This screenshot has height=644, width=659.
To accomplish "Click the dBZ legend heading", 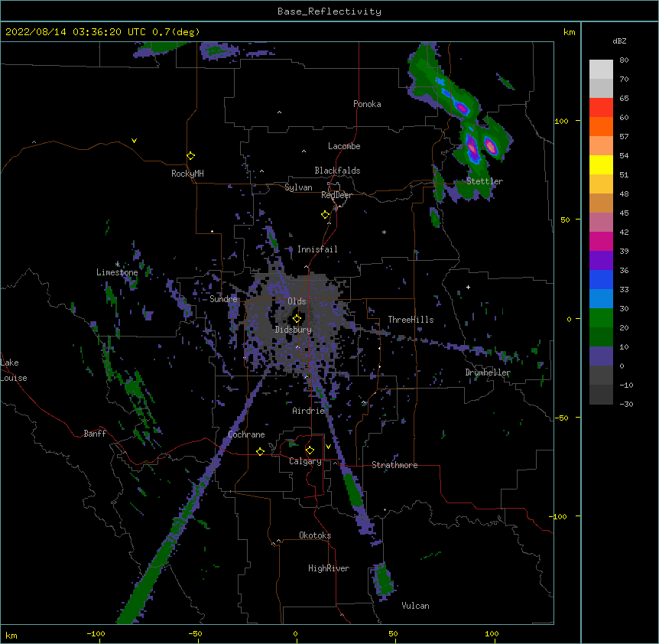I will (x=619, y=41).
